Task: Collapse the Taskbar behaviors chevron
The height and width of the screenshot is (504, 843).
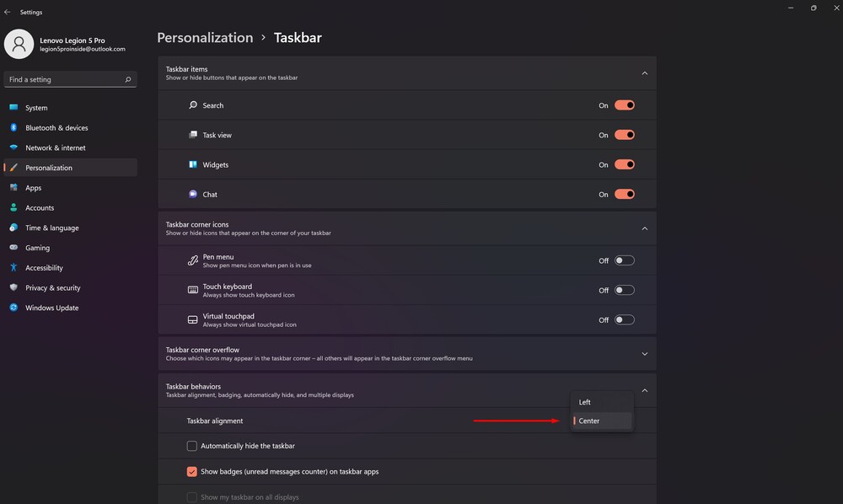Action: click(645, 390)
